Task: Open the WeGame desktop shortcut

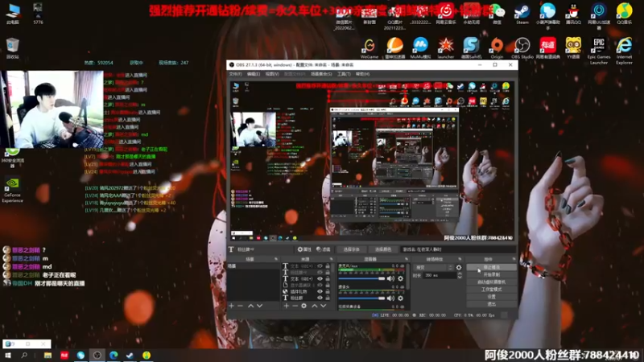Action: (369, 48)
